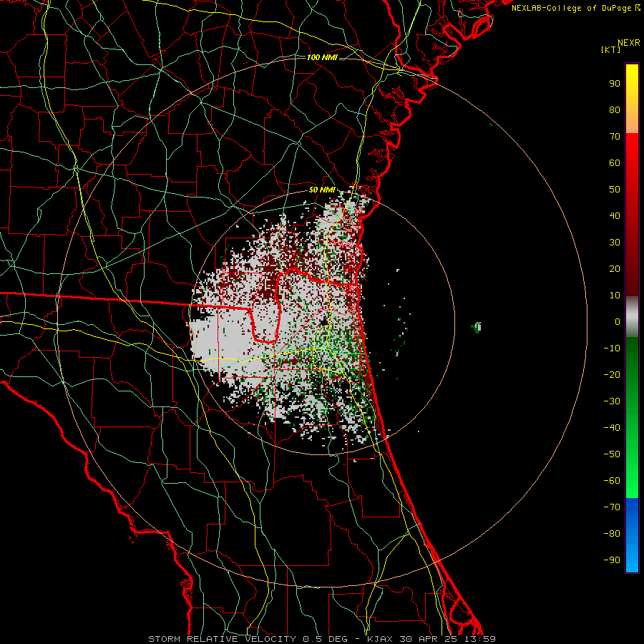Click the -10 value on velocity scale
Screen dimensions: 644x644
[612, 348]
